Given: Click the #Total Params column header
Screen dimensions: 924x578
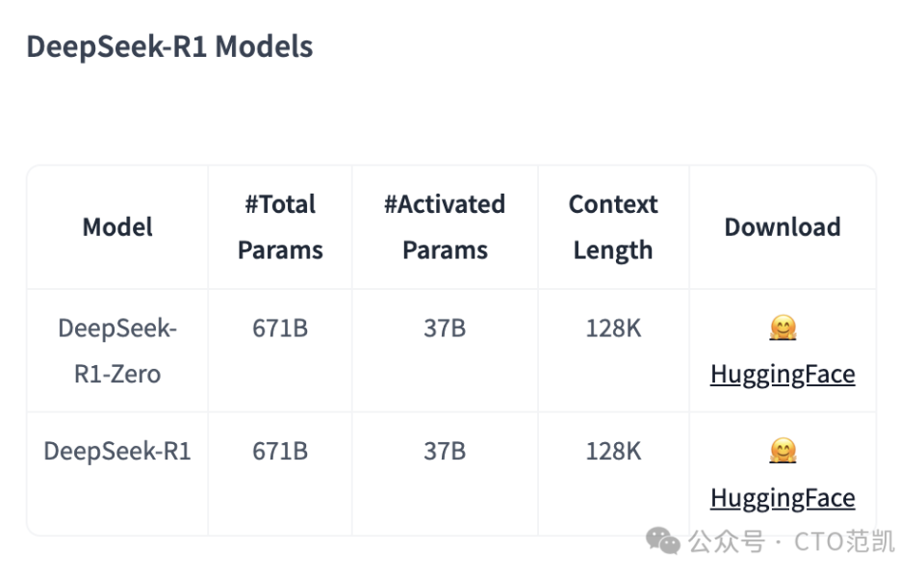Looking at the screenshot, I should coord(280,227).
